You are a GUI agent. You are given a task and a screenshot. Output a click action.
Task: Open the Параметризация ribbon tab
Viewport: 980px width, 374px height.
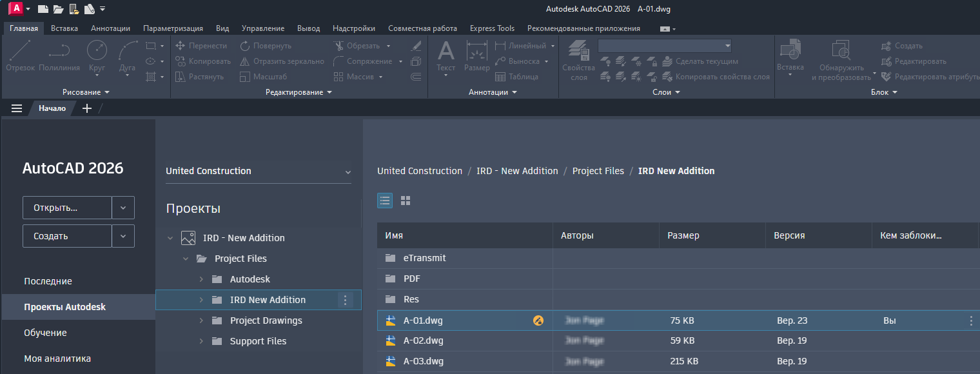[x=173, y=28]
